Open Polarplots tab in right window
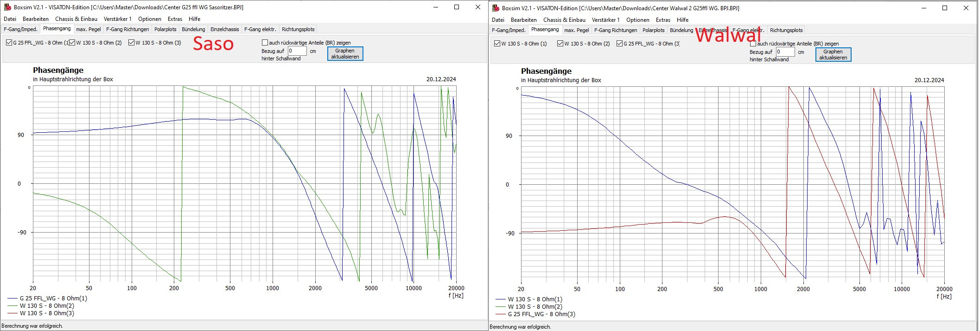The width and height of the screenshot is (980, 331). pyautogui.click(x=654, y=30)
